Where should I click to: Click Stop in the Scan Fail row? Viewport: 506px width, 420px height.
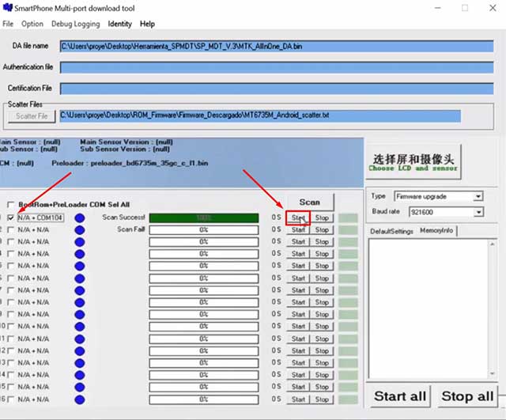click(322, 230)
